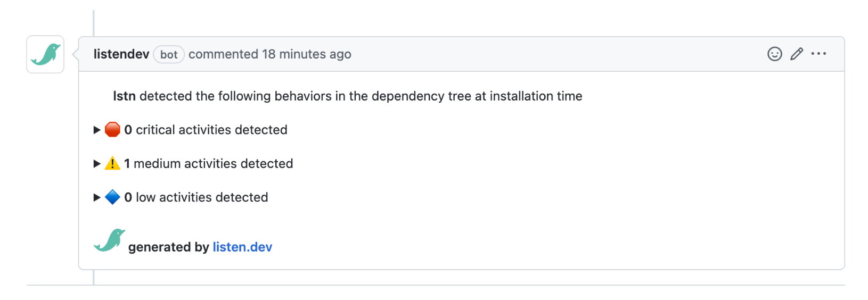Click the yellow warning triangle icon
The width and height of the screenshot is (868, 300).
point(112,163)
